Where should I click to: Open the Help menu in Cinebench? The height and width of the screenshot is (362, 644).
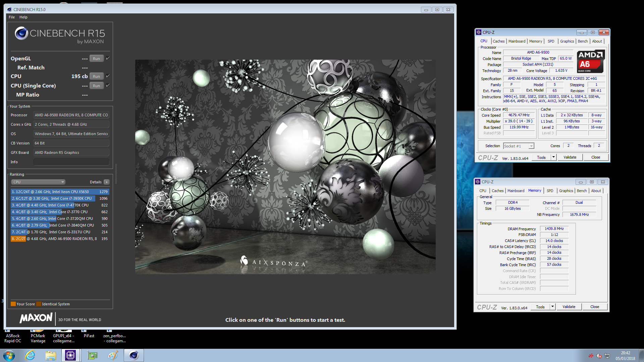point(23,17)
